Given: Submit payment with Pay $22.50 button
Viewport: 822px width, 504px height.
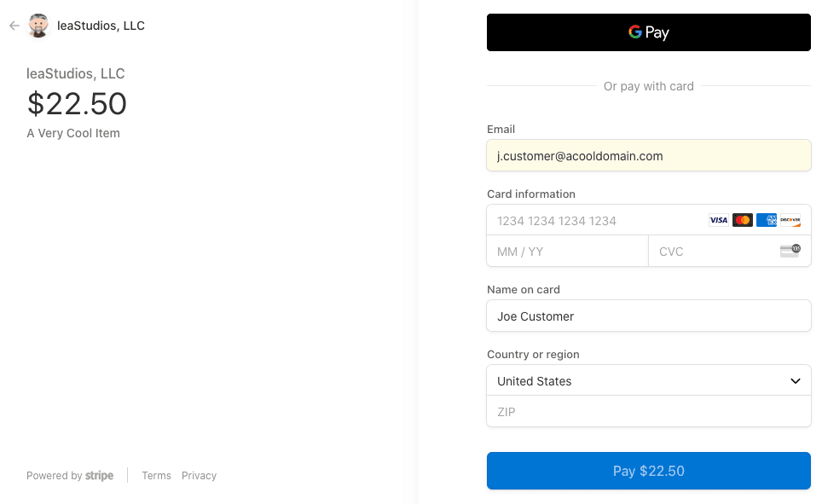Looking at the screenshot, I should [648, 471].
